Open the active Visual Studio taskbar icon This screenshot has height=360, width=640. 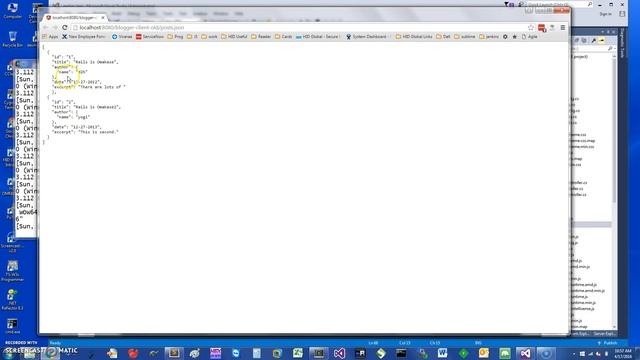click(525, 353)
